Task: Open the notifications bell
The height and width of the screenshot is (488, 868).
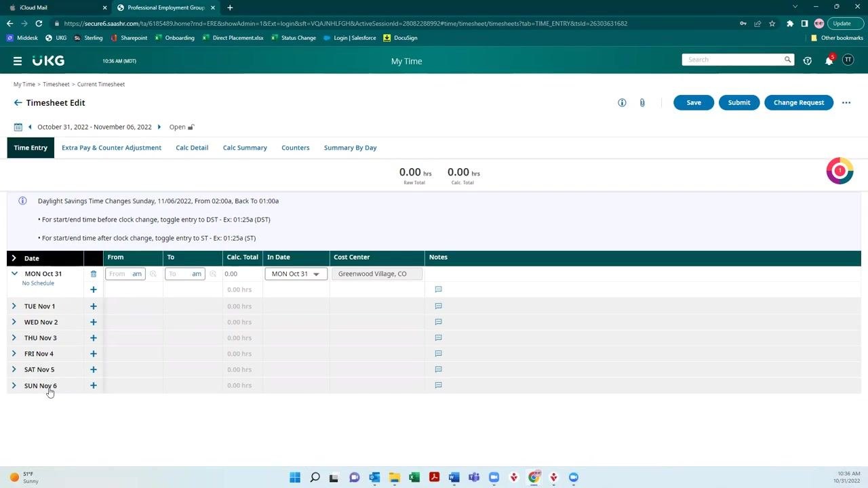Action: 829,60
